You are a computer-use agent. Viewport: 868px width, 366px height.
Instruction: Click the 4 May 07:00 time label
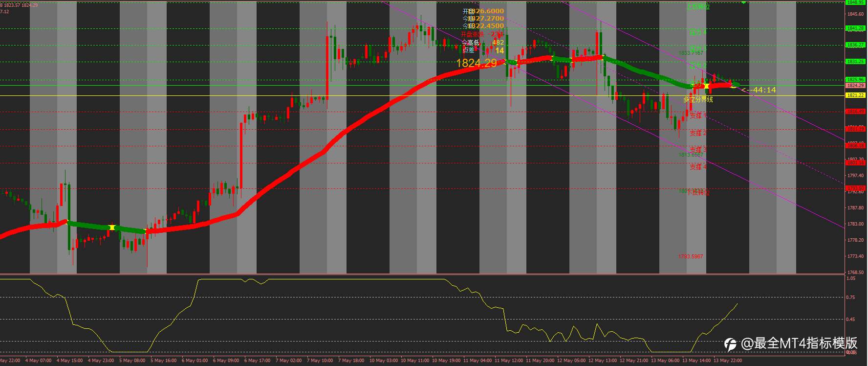pos(38,361)
